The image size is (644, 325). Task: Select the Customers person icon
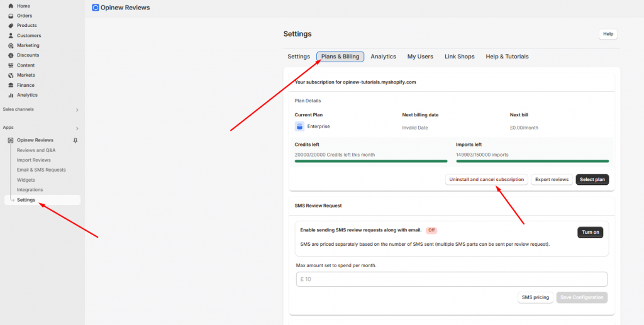click(11, 36)
